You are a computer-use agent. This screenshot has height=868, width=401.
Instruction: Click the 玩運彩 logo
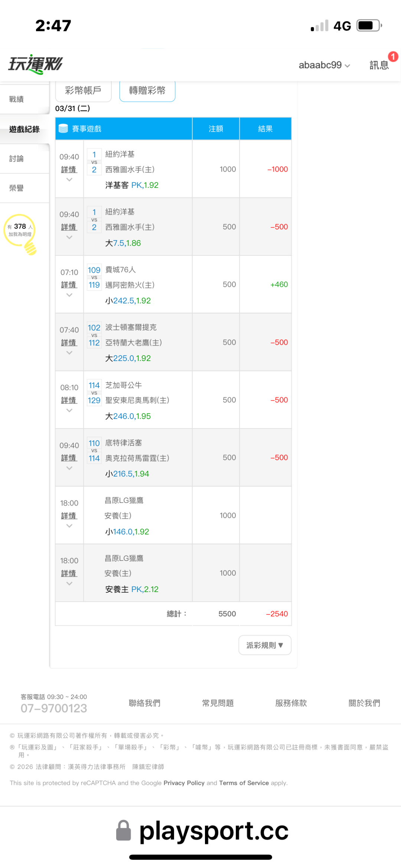36,64
